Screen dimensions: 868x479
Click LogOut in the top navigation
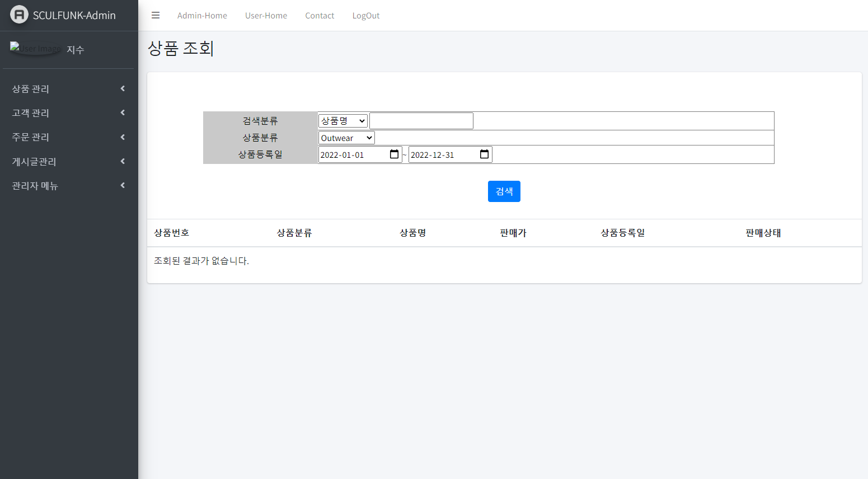click(366, 16)
